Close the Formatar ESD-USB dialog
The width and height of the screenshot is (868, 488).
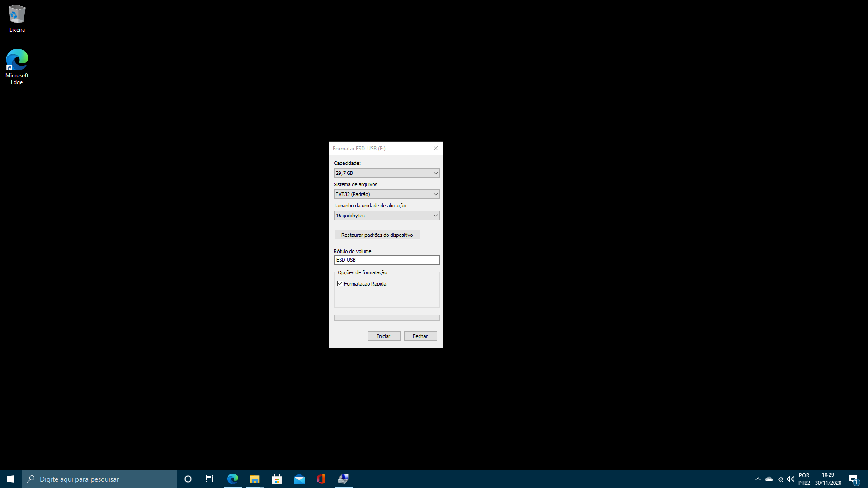click(436, 148)
